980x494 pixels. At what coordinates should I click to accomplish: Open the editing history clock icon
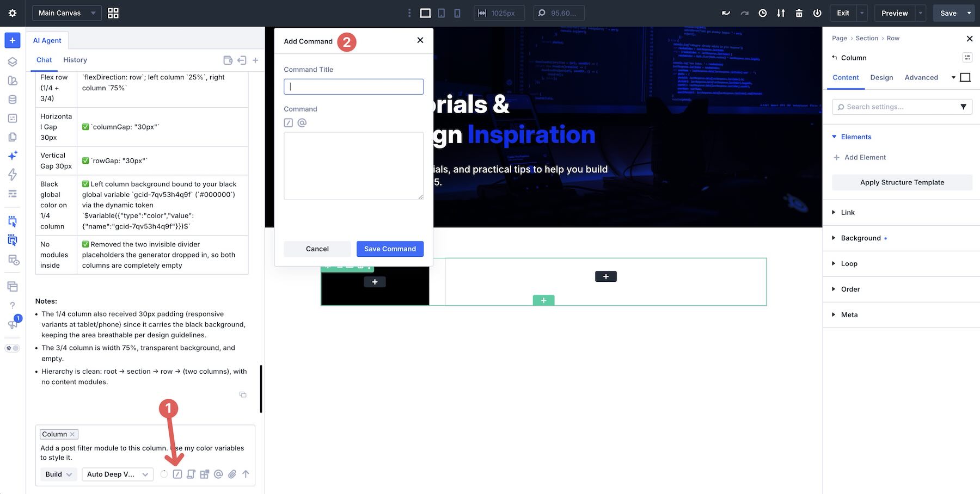point(763,13)
